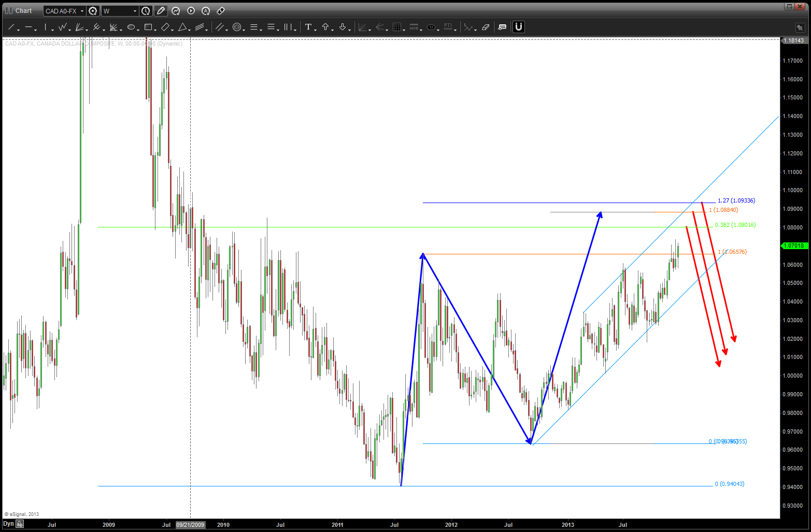811x532 pixels.
Task: Click the eraser tool icon
Action: pyautogui.click(x=486, y=27)
